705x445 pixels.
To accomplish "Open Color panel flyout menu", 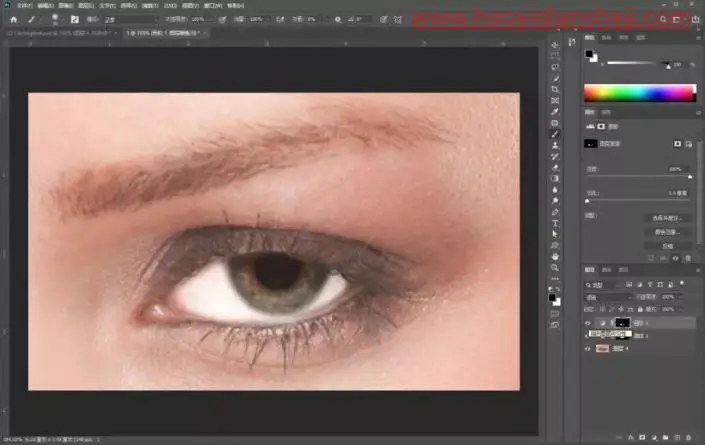I will tap(698, 38).
